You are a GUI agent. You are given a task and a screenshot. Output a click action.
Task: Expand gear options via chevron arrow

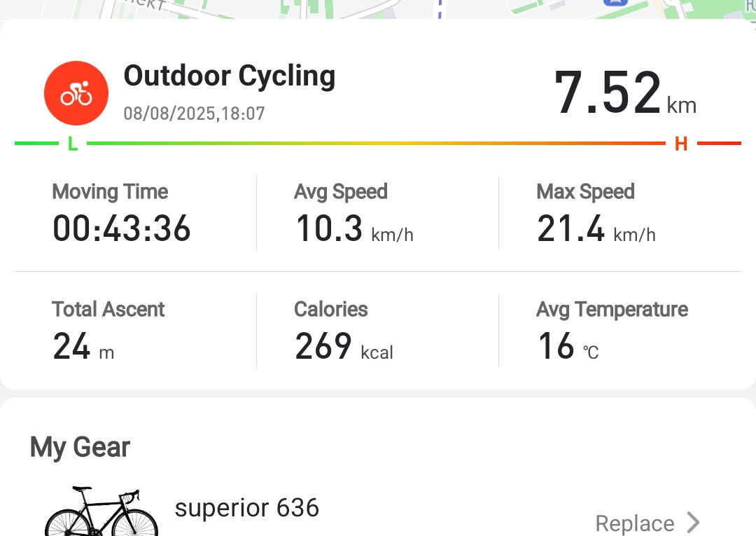click(693, 523)
